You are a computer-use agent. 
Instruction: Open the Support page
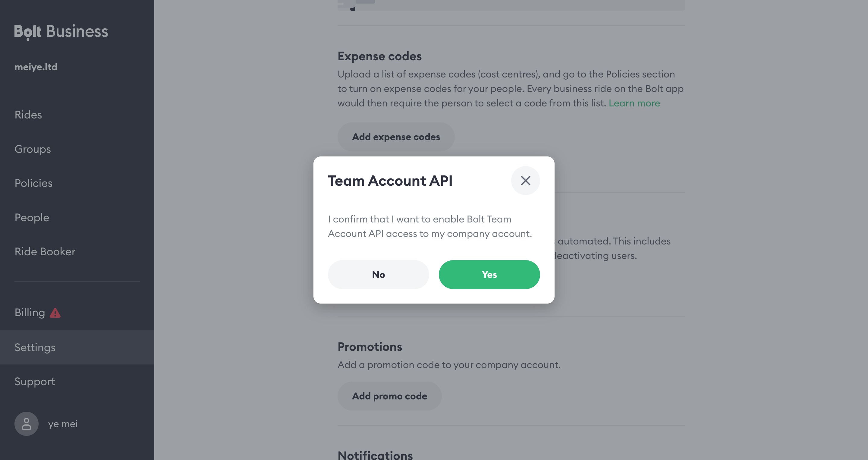(x=35, y=382)
